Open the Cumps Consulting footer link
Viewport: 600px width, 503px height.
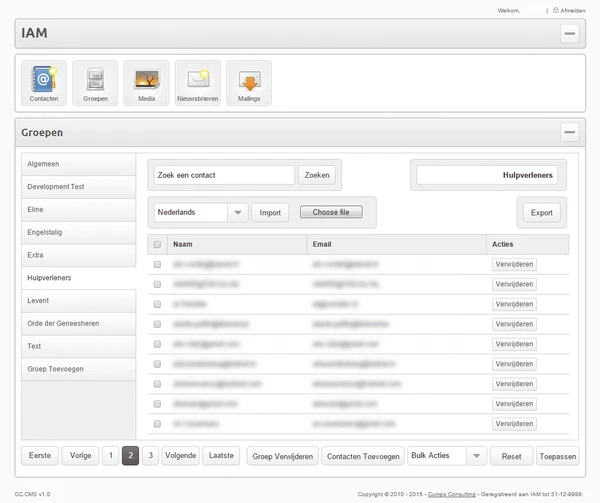452,494
